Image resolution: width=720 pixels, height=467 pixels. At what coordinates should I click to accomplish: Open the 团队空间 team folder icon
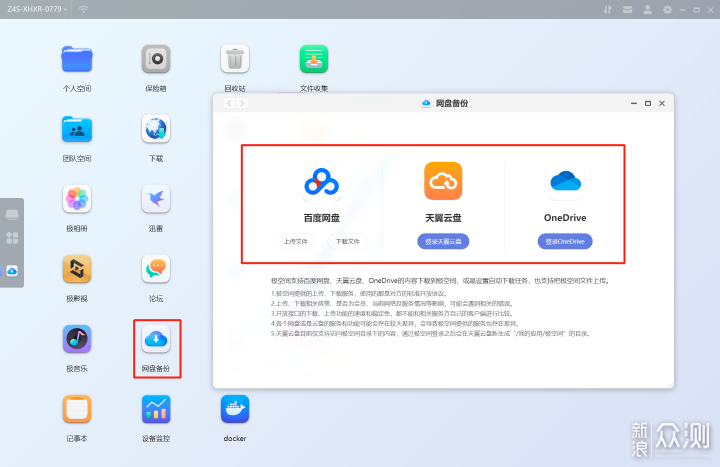point(77,129)
